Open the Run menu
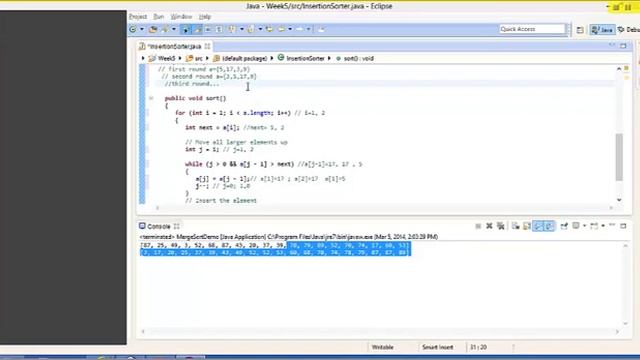Image resolution: width=640 pixels, height=360 pixels. click(159, 17)
